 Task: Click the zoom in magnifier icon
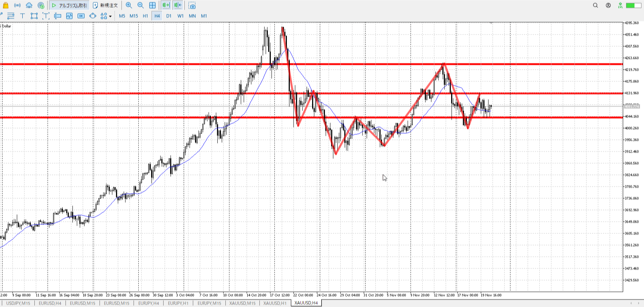click(129, 5)
